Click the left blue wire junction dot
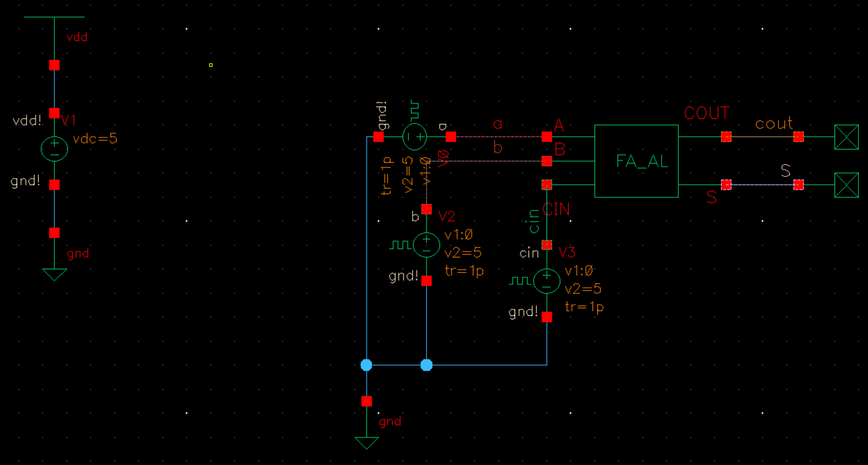868x465 pixels. tap(366, 365)
